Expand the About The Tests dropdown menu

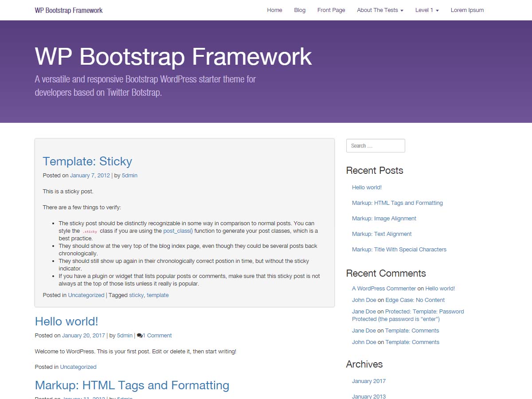coord(380,10)
